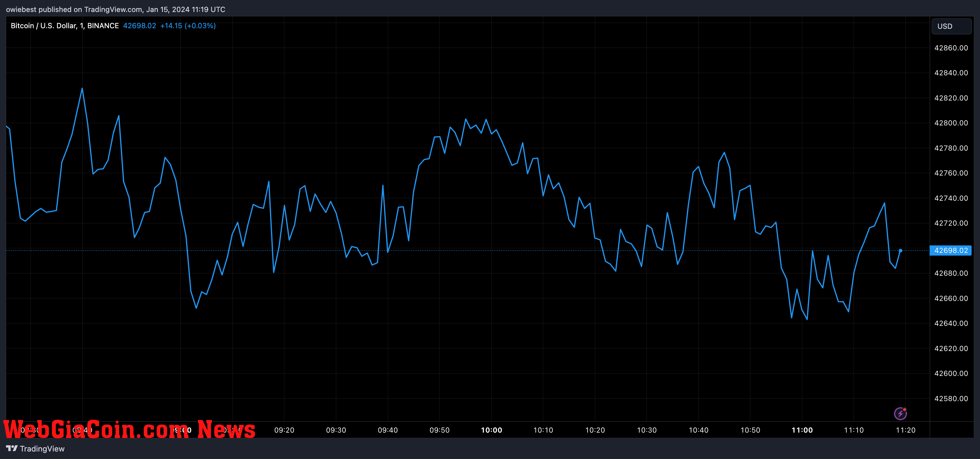Click the 10:50 time axis label
980x459 pixels.
pyautogui.click(x=750, y=430)
